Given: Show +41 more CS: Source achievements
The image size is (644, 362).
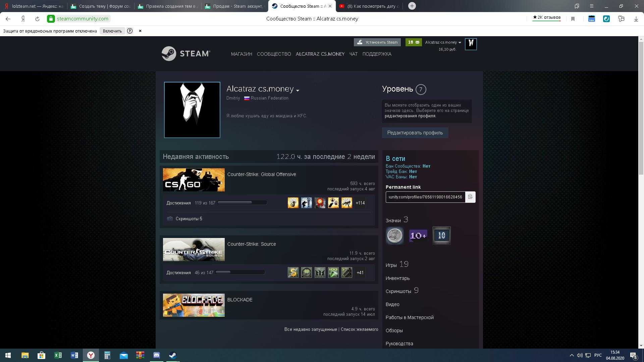Looking at the screenshot, I should (360, 273).
